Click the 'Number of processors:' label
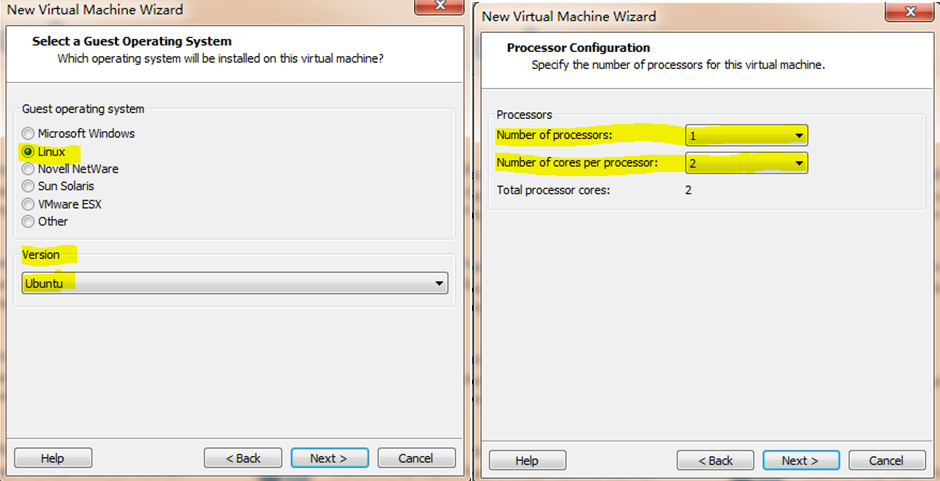 pos(555,135)
